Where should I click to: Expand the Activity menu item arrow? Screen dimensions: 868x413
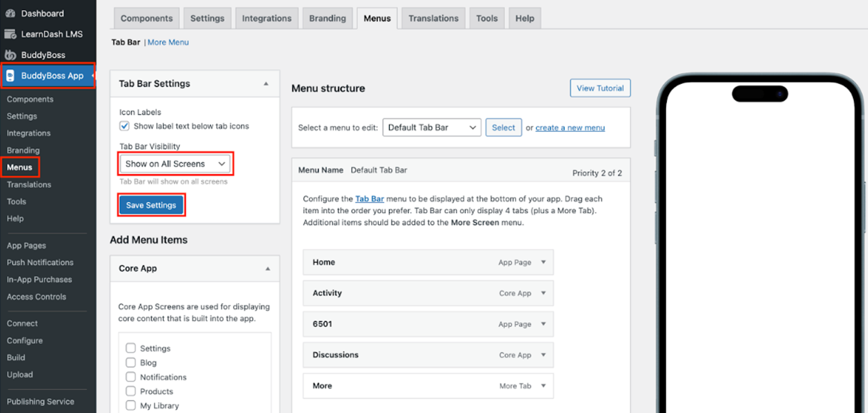point(543,293)
